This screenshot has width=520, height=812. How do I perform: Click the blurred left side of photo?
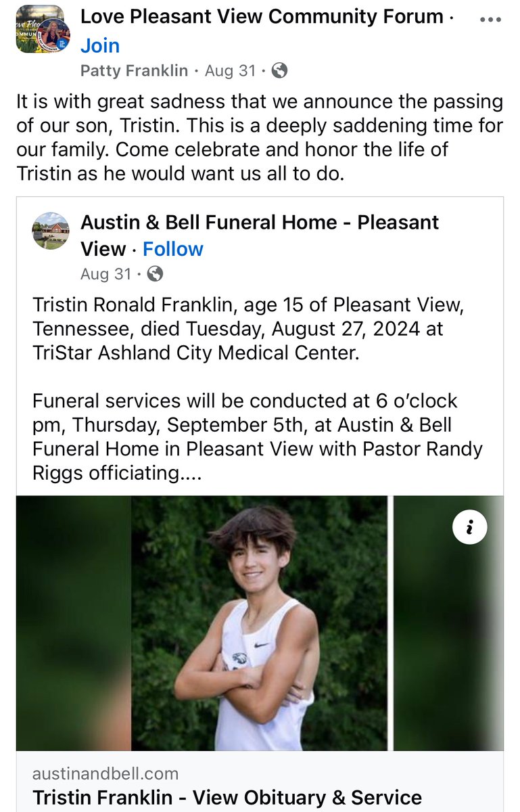click(x=73, y=623)
